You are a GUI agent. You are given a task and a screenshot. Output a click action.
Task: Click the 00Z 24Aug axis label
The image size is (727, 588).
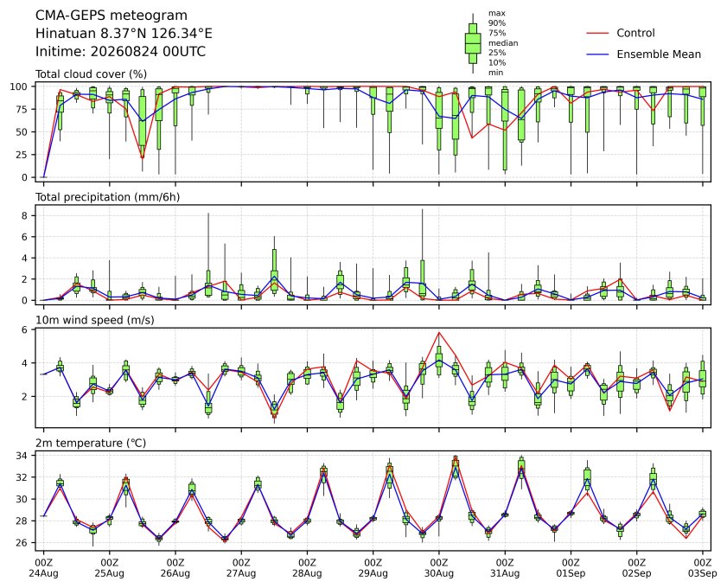pos(43,568)
